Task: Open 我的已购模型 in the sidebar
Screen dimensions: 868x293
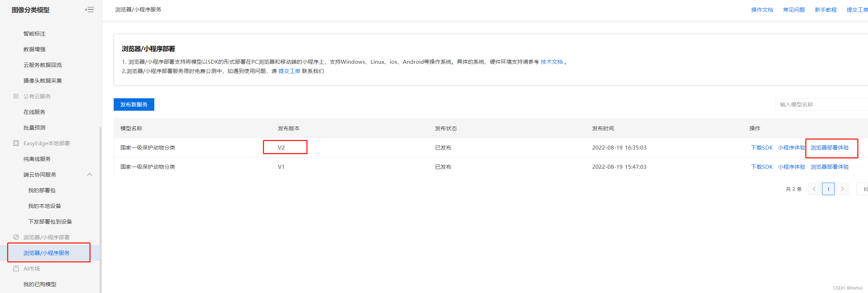Action: pyautogui.click(x=40, y=284)
